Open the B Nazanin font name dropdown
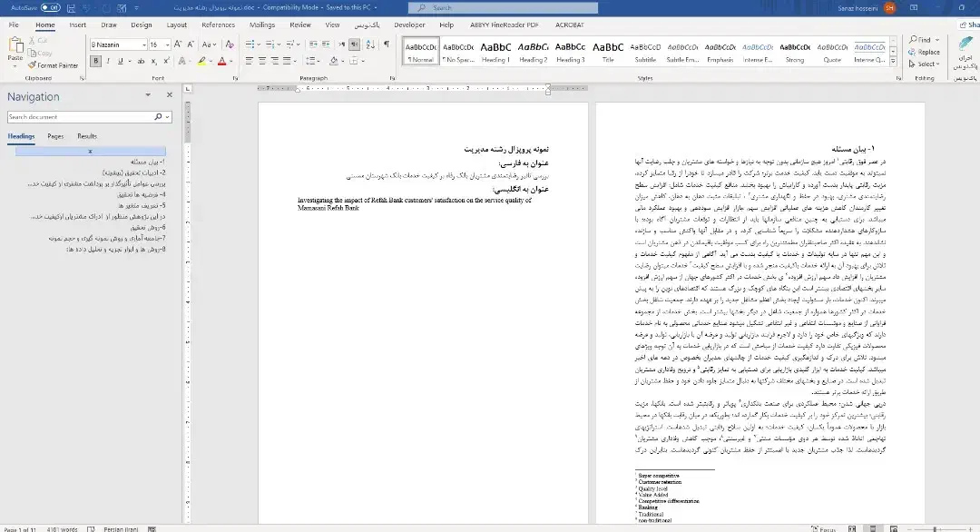The height and width of the screenshot is (532, 980). click(x=144, y=44)
